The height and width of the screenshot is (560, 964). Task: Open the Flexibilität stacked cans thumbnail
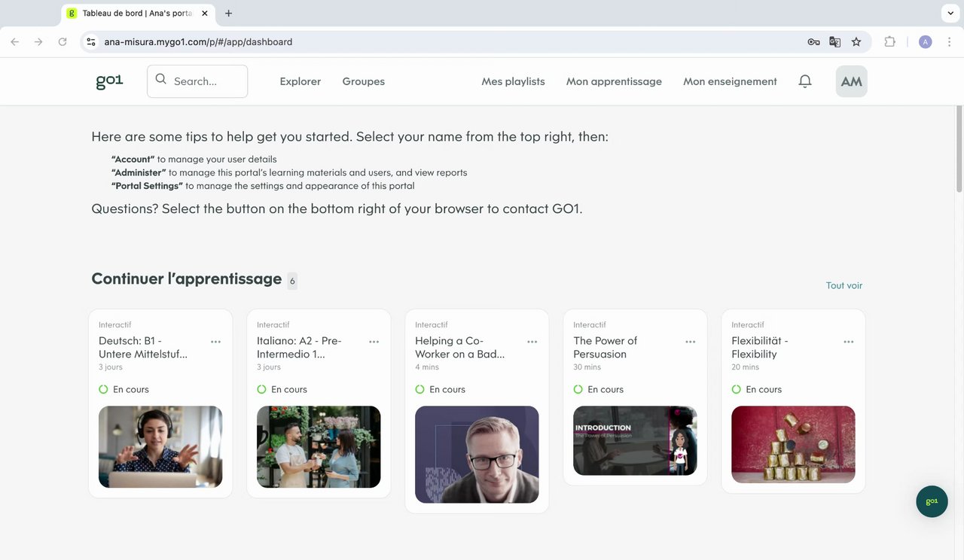point(793,445)
